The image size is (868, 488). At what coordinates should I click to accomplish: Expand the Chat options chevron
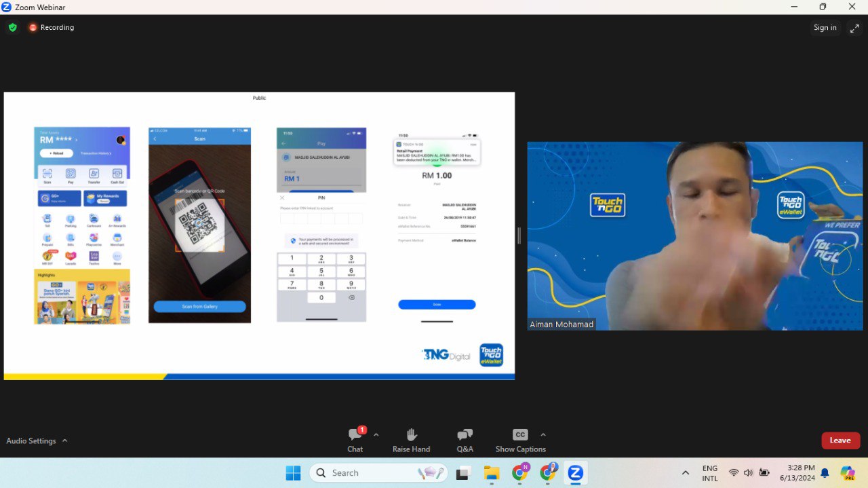(x=376, y=434)
